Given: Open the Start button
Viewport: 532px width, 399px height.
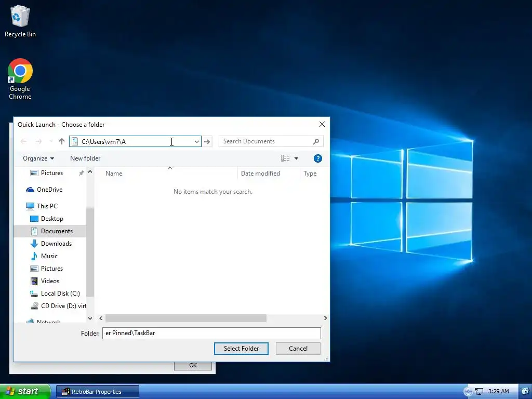Looking at the screenshot, I should [x=25, y=391].
